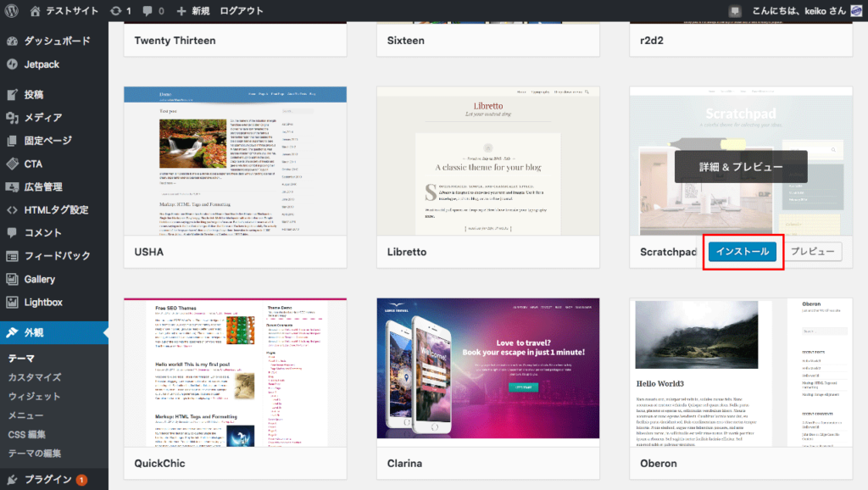The width and height of the screenshot is (868, 490).
Task: Click the コメント bubble icon in sidebar
Action: (12, 232)
